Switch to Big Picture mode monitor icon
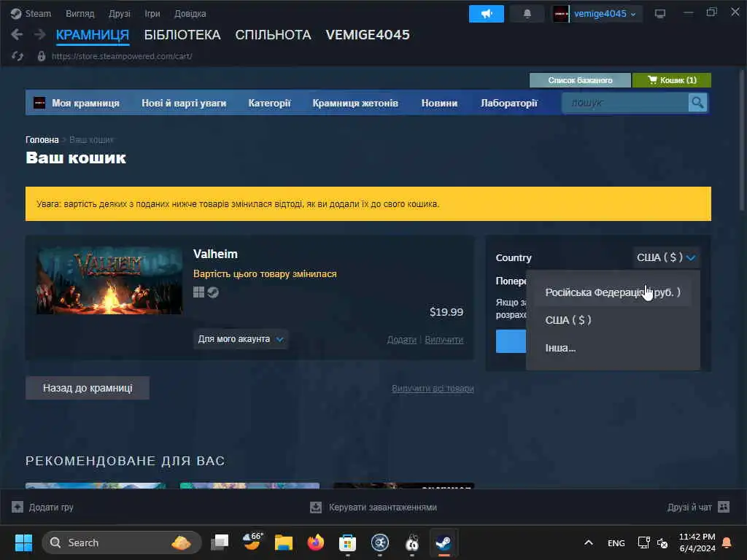This screenshot has width=747, height=560. pyautogui.click(x=659, y=13)
